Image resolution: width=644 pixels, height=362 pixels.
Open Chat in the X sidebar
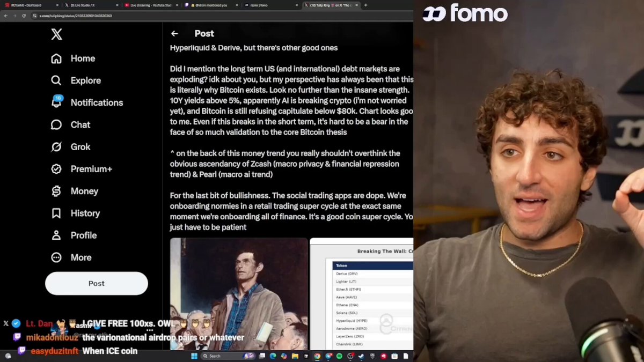(x=70, y=124)
